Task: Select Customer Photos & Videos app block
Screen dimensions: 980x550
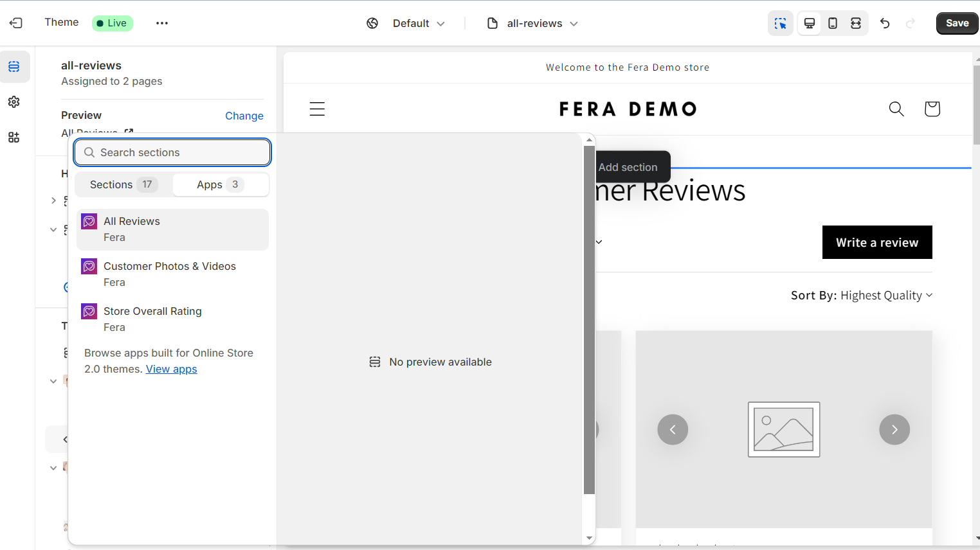Action: (172, 274)
